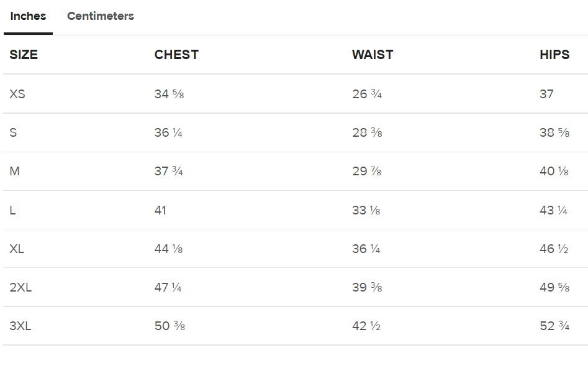Click the CHEST column header

pyautogui.click(x=176, y=55)
